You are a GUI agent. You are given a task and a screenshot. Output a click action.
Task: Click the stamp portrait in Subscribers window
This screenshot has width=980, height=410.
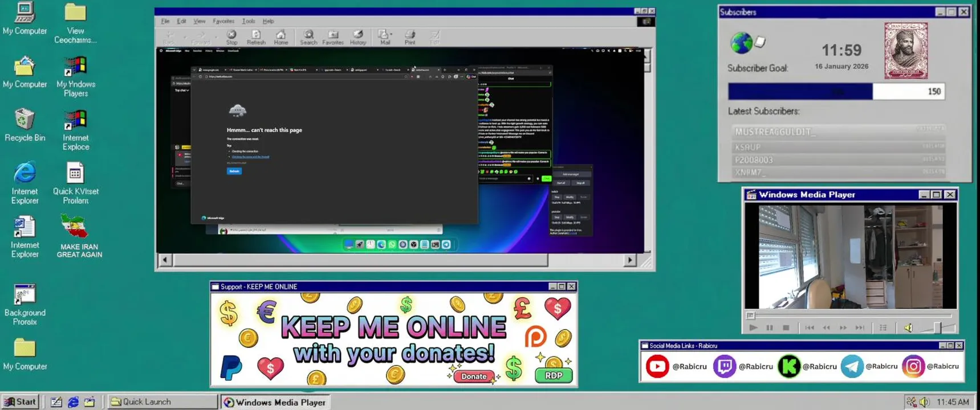[906, 51]
